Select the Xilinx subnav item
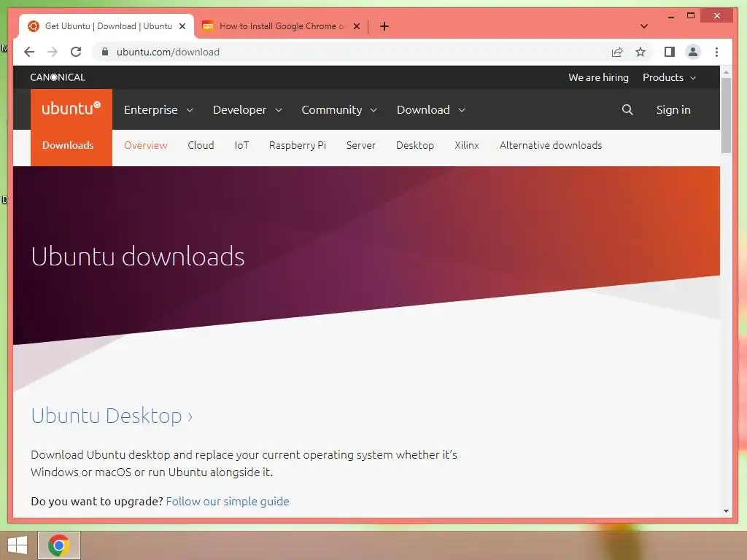Screen dimensions: 747x560 tap(466, 145)
